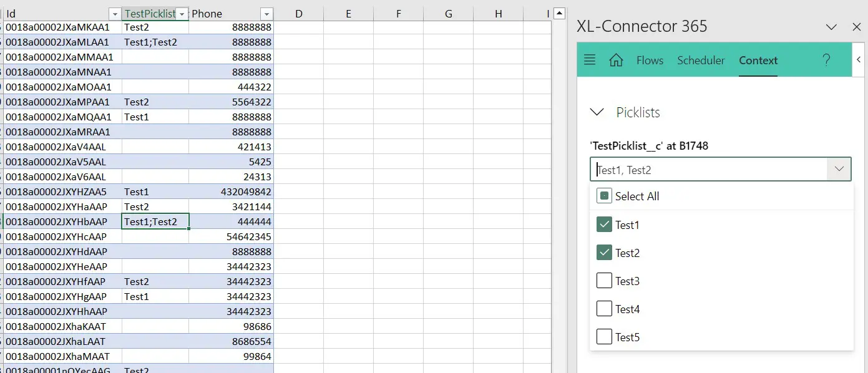The height and width of the screenshot is (373, 868).
Task: Switch to the Scheduler tab
Action: tap(701, 61)
